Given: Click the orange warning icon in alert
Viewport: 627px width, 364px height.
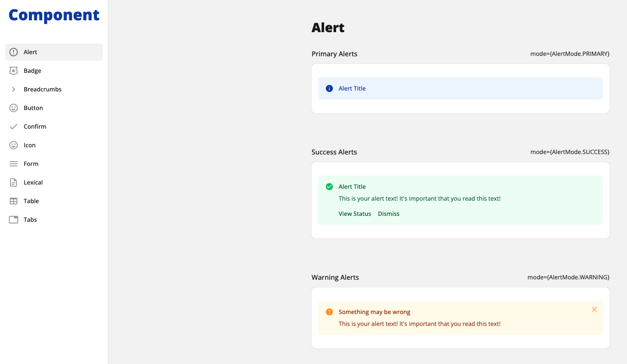Looking at the screenshot, I should pos(329,312).
